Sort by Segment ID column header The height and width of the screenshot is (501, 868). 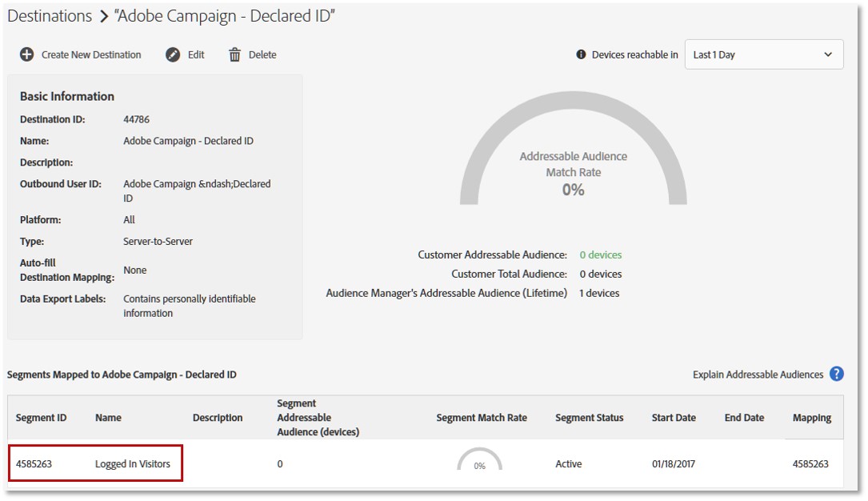tap(41, 418)
